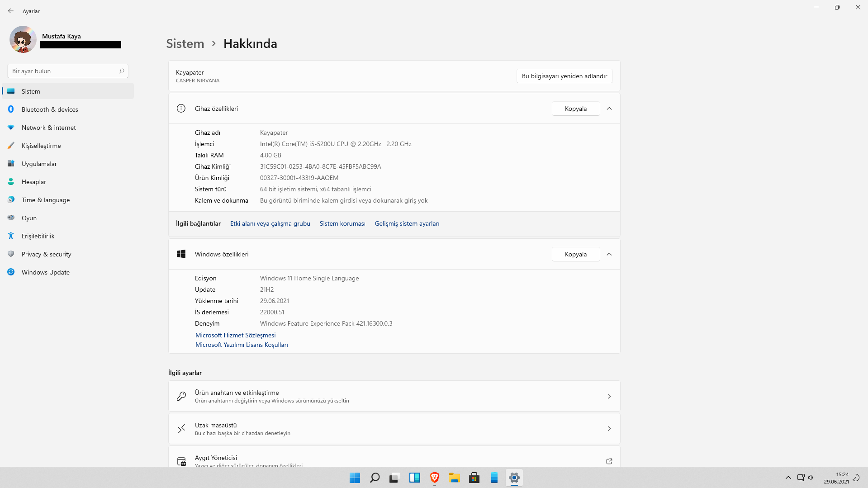The image size is (868, 488).
Task: Click the Uygulamalar apps icon in sidebar
Action: point(11,164)
